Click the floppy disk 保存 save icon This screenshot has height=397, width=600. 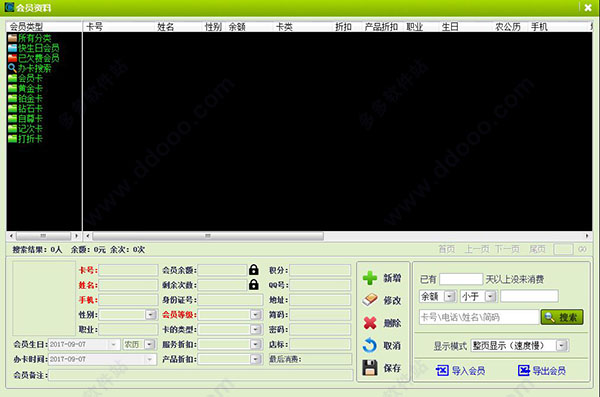[x=370, y=368]
